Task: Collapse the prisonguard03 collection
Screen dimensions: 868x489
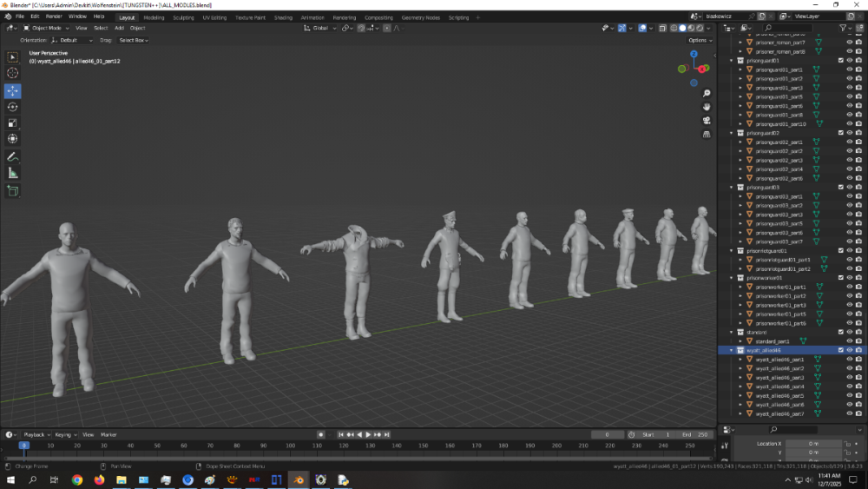Action: tap(731, 188)
